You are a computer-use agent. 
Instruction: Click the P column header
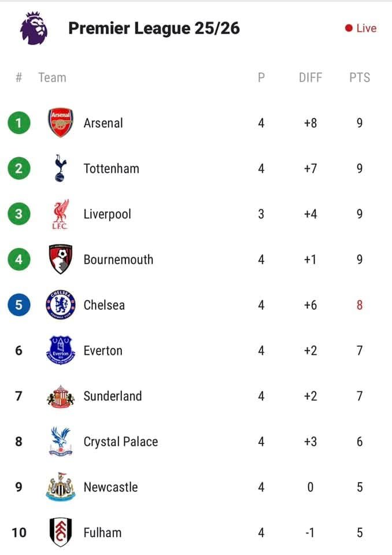click(x=261, y=77)
